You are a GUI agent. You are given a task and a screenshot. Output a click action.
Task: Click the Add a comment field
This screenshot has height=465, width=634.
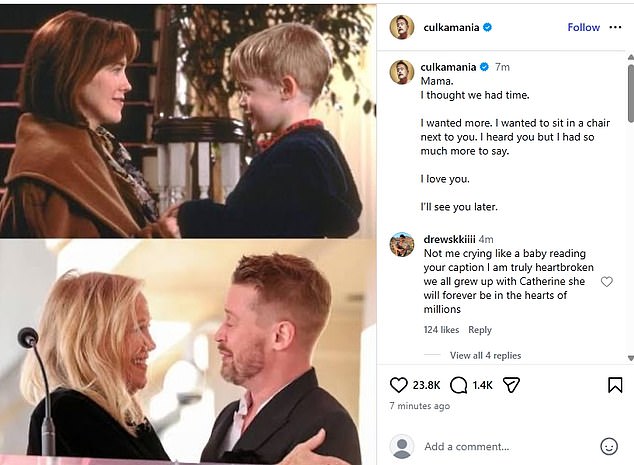[500, 446]
